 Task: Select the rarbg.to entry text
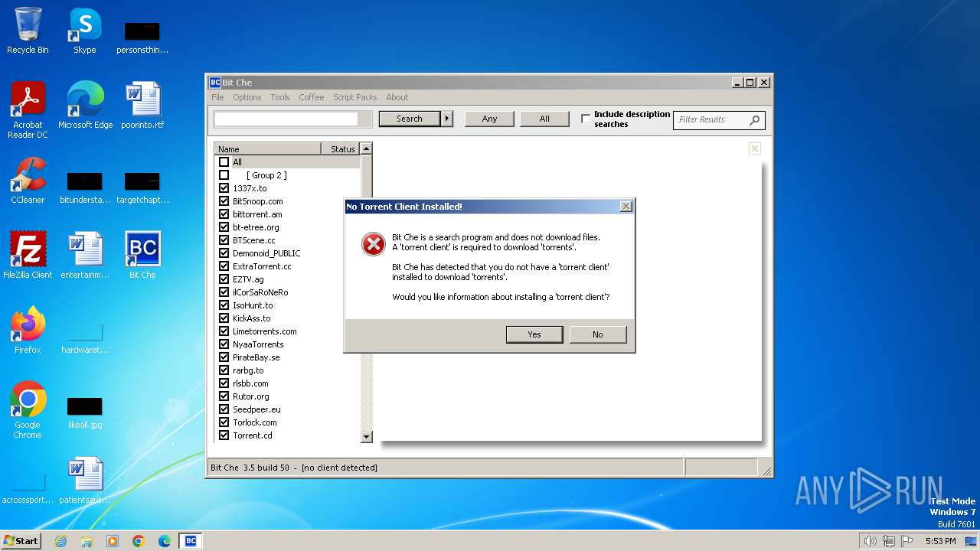248,370
